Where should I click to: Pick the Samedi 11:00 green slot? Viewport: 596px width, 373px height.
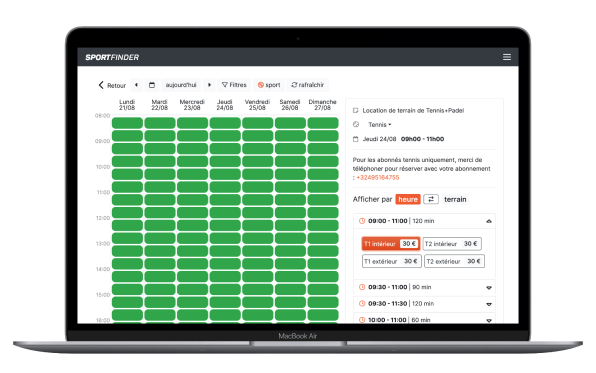coord(290,200)
